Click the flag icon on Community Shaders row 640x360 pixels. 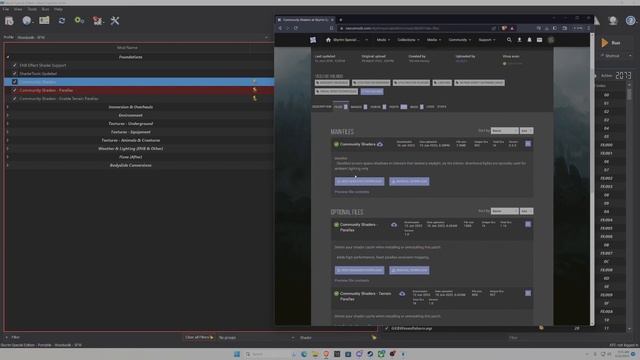tap(255, 82)
